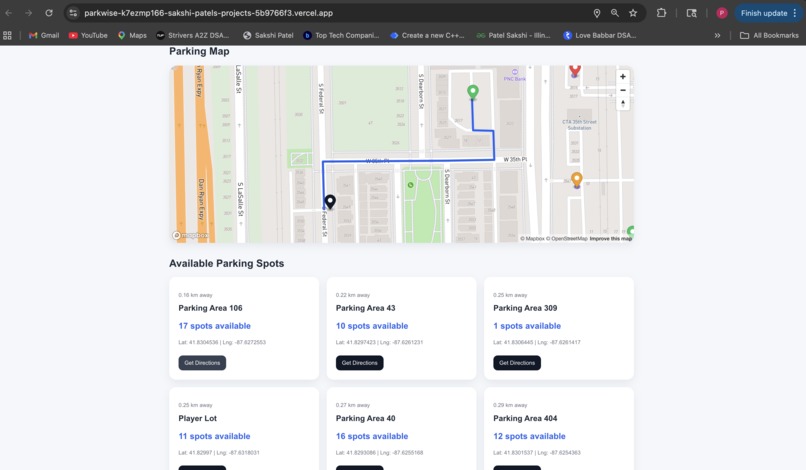This screenshot has height=470, width=806.
Task: Click the orange parking marker on map
Action: [x=577, y=179]
